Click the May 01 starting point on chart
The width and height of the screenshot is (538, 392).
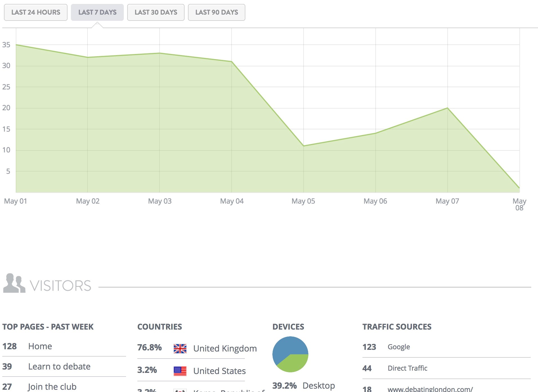point(16,45)
